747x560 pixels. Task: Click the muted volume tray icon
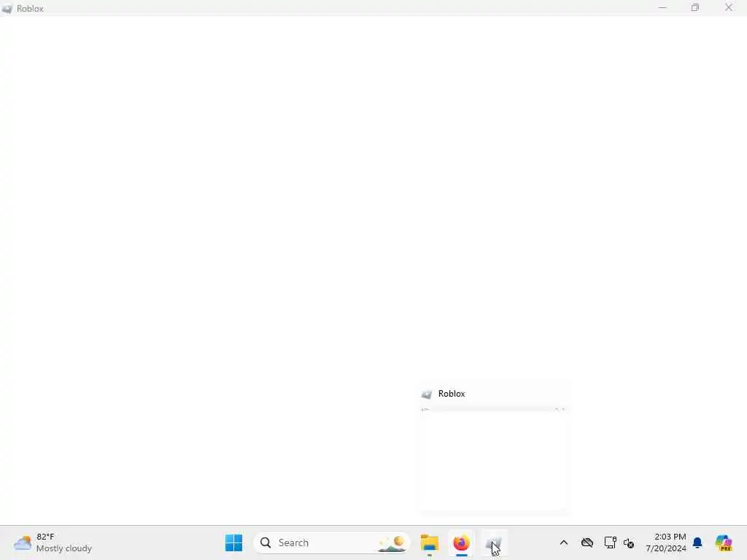pyautogui.click(x=628, y=542)
